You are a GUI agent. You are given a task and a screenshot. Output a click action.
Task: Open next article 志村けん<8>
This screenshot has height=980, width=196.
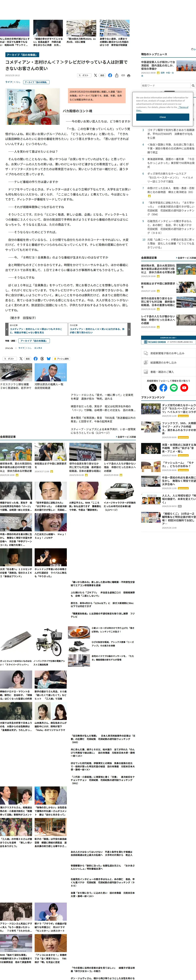[98, 329]
